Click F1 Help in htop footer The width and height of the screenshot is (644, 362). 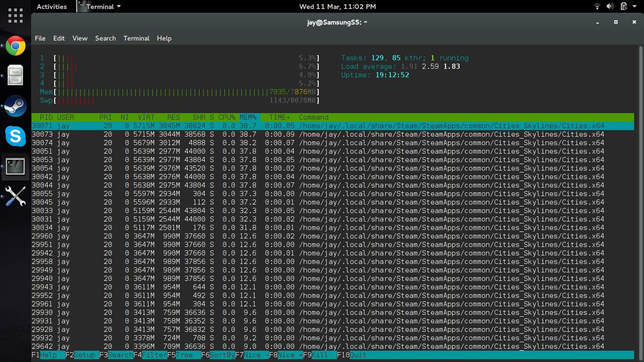click(48, 355)
